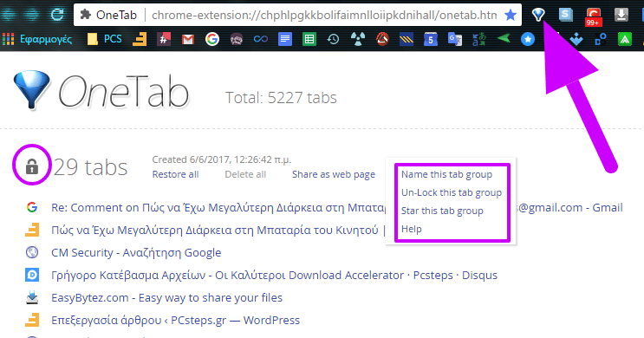This screenshot has width=644, height=338.
Task: Choose Name this tab group
Action: click(446, 174)
